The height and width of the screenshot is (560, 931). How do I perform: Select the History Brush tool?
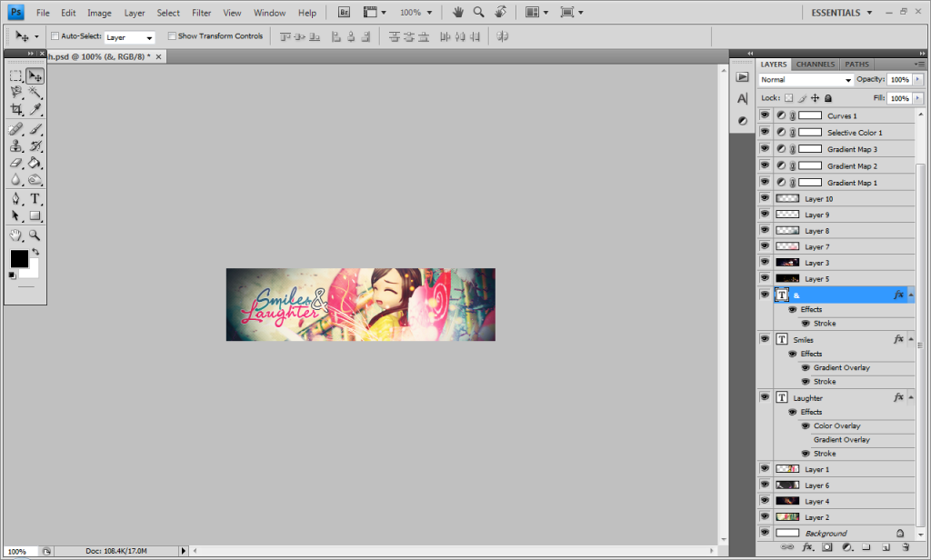35,146
